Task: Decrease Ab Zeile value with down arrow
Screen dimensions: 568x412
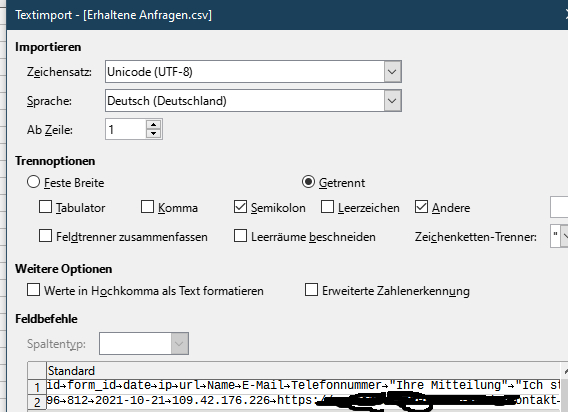Action: click(154, 133)
